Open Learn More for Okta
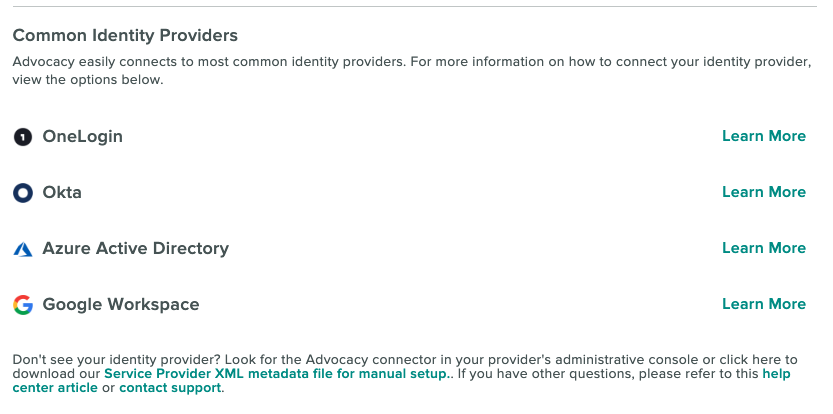This screenshot has height=414, width=833. pyautogui.click(x=763, y=192)
